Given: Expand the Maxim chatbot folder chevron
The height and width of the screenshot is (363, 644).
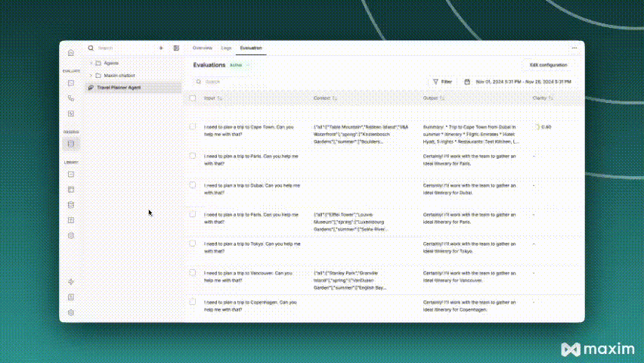Looking at the screenshot, I should (91, 76).
